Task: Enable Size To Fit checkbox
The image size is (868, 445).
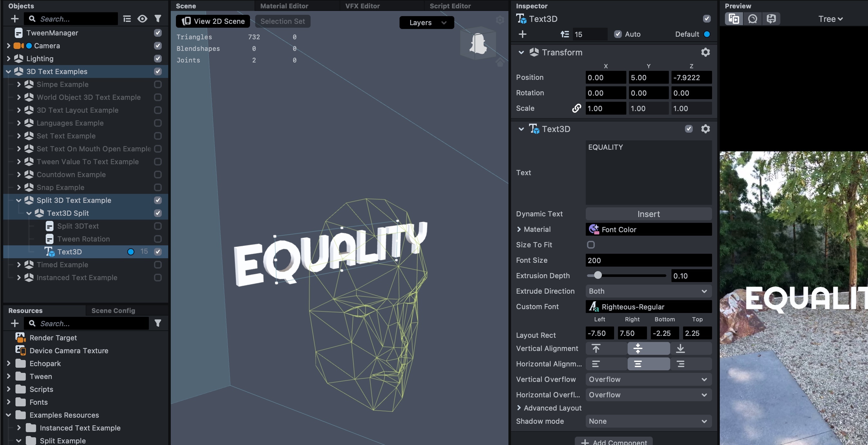Action: coord(590,245)
